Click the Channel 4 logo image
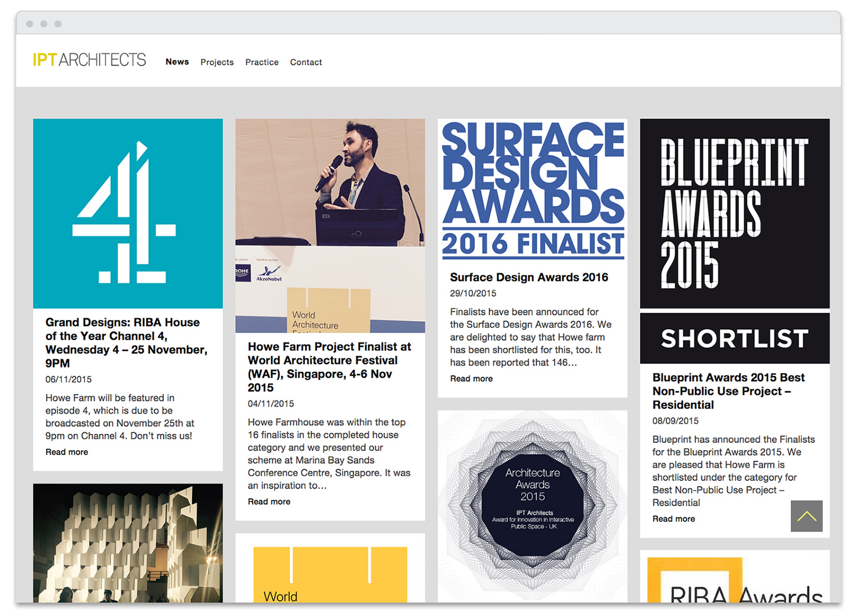This screenshot has width=857, height=616. click(128, 213)
